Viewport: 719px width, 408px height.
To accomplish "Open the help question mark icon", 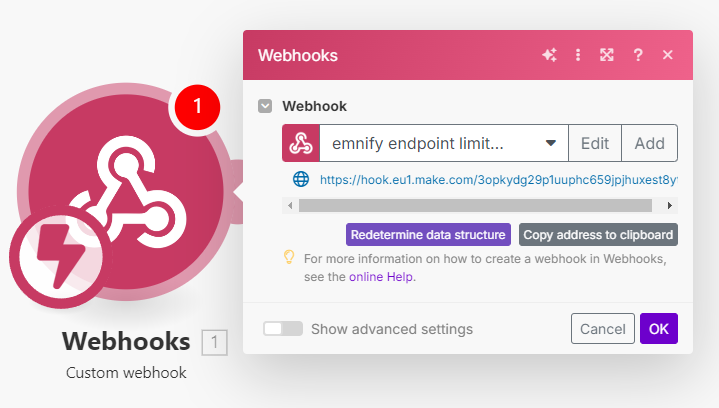I will [637, 55].
